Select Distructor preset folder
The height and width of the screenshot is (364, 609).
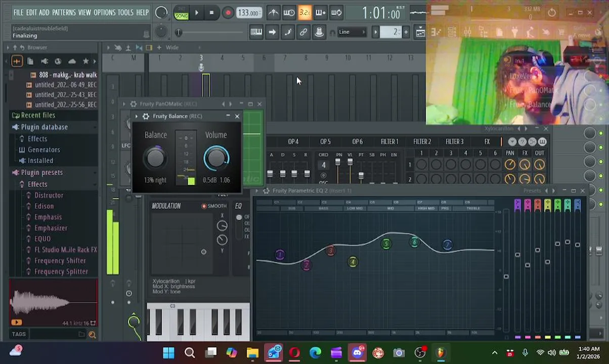[x=49, y=196]
